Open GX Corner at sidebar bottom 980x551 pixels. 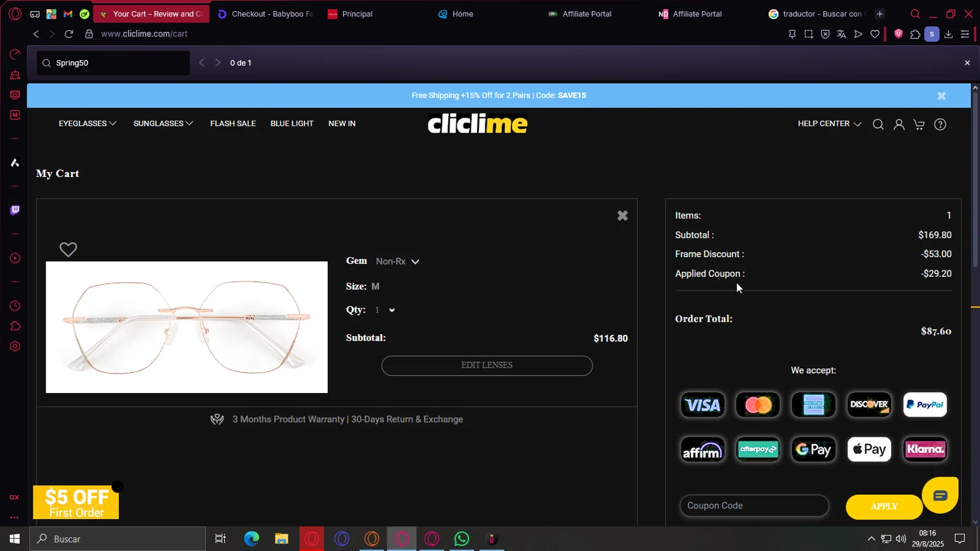coord(14,497)
